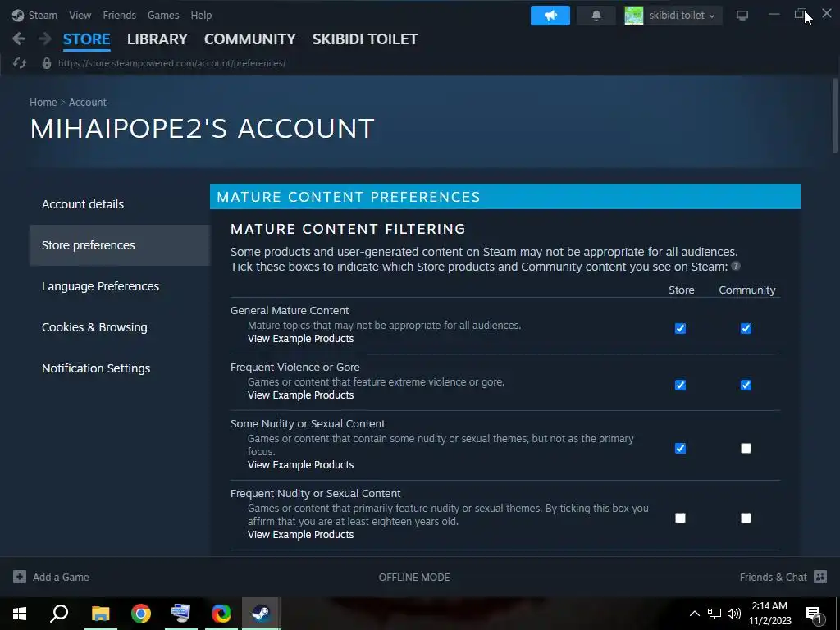Screen dimensions: 840x630
Task: Open the Games menu
Action: point(163,15)
